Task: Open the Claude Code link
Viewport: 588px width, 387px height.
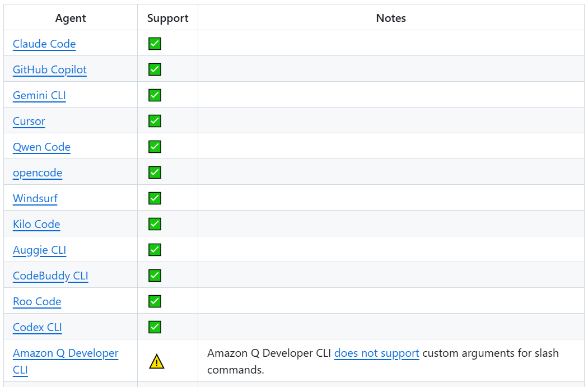Action: coord(44,44)
